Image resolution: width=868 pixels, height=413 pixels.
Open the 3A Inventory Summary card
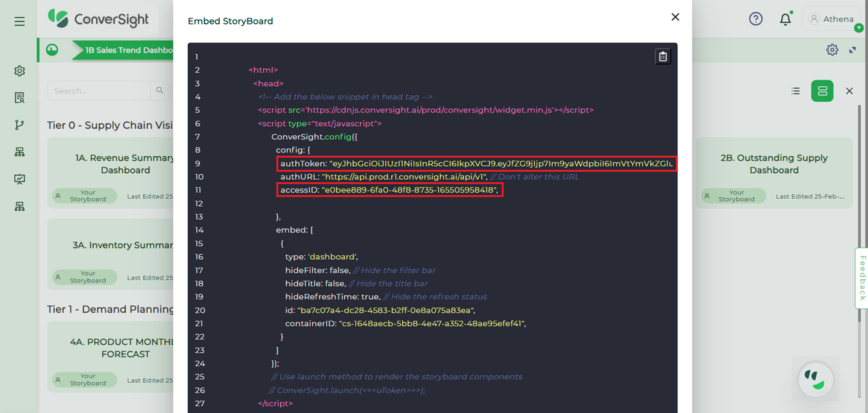[111, 254]
